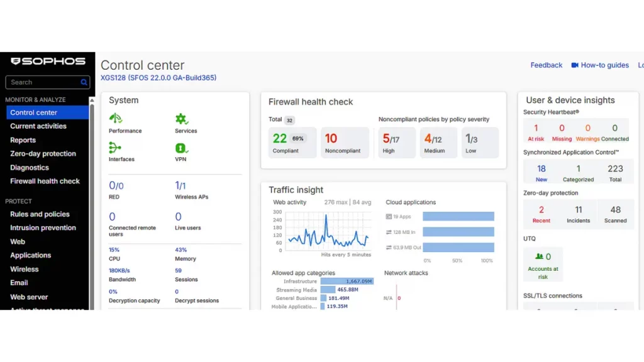Viewport: 644px width, 362px height.
Task: Open Current activities in sidebar
Action: coord(38,126)
